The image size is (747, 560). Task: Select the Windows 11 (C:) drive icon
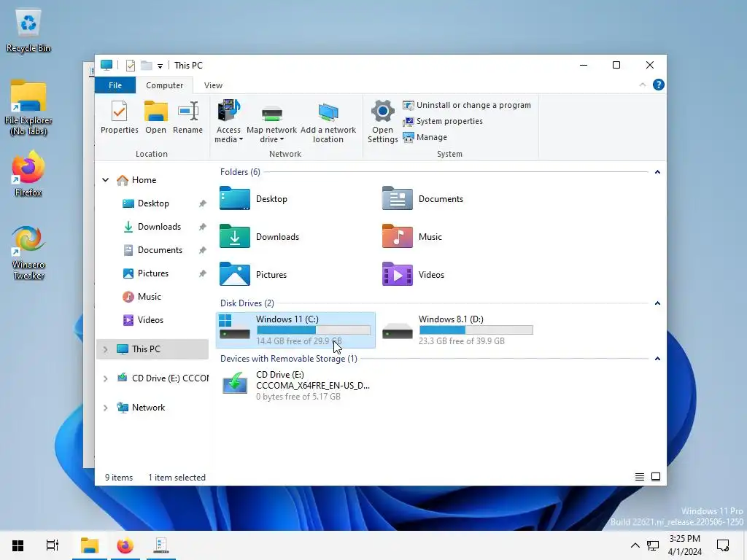[235, 327]
